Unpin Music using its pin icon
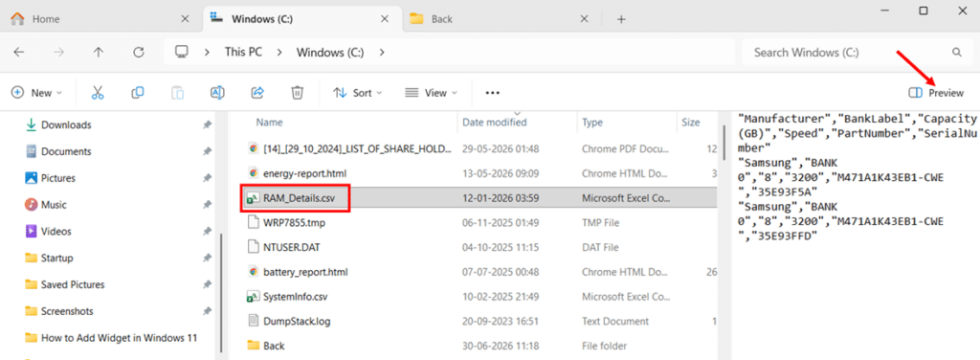The height and width of the screenshot is (360, 980). [x=207, y=204]
